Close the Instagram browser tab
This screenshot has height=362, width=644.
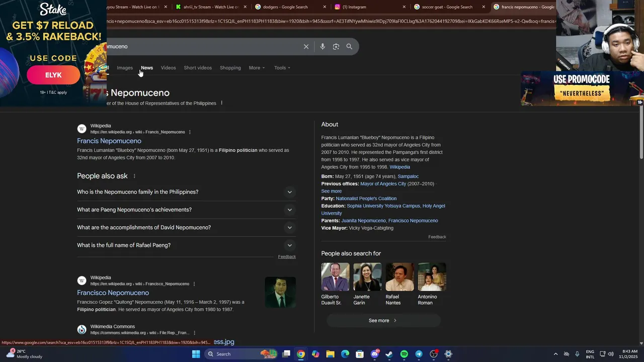[x=404, y=7]
